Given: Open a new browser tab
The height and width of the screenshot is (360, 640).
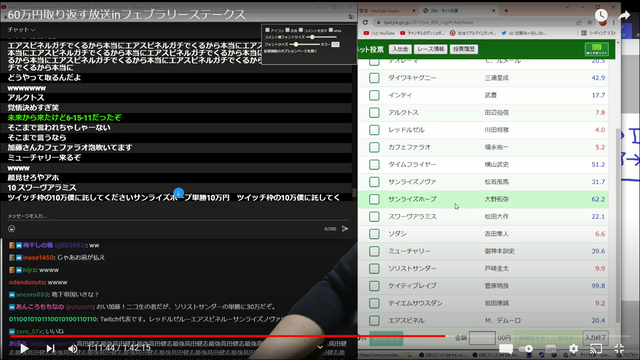Looking at the screenshot, I should 506,11.
